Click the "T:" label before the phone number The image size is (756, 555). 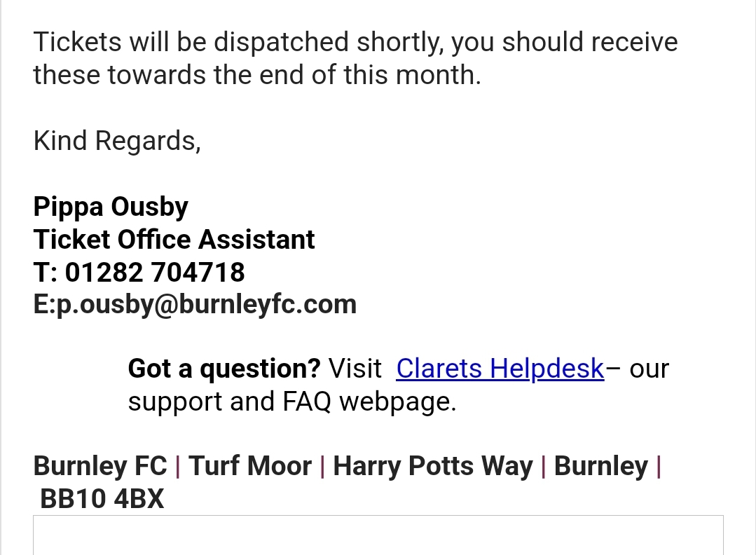pyautogui.click(x=46, y=272)
